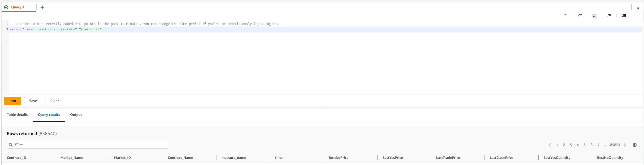Click the Filter results input field
644x165 pixels.
click(87, 145)
